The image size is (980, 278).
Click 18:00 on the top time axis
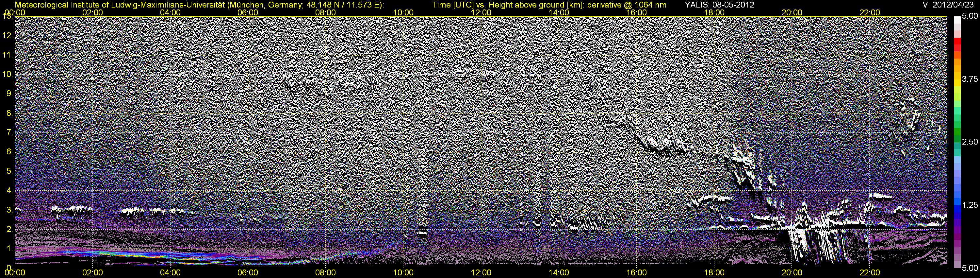point(714,12)
